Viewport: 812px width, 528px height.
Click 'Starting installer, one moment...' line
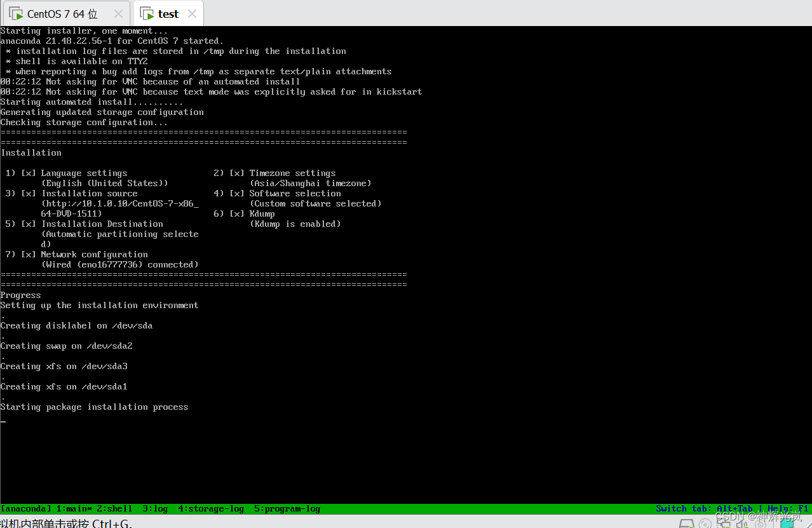[x=84, y=30]
